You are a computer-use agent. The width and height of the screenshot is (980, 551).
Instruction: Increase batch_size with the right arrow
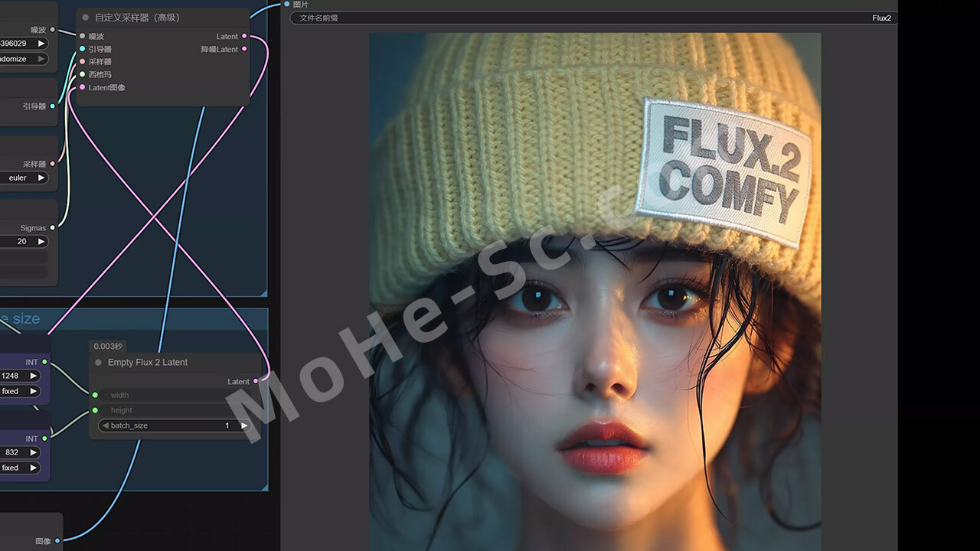pos(244,425)
